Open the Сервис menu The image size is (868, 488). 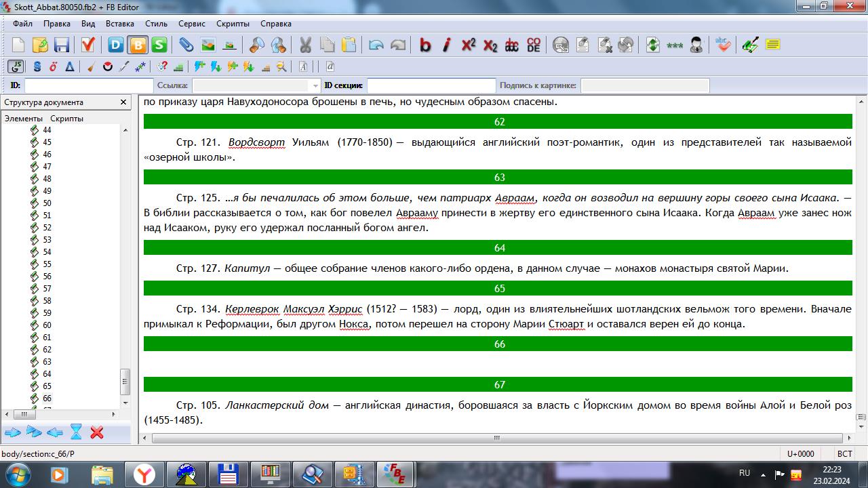click(192, 24)
